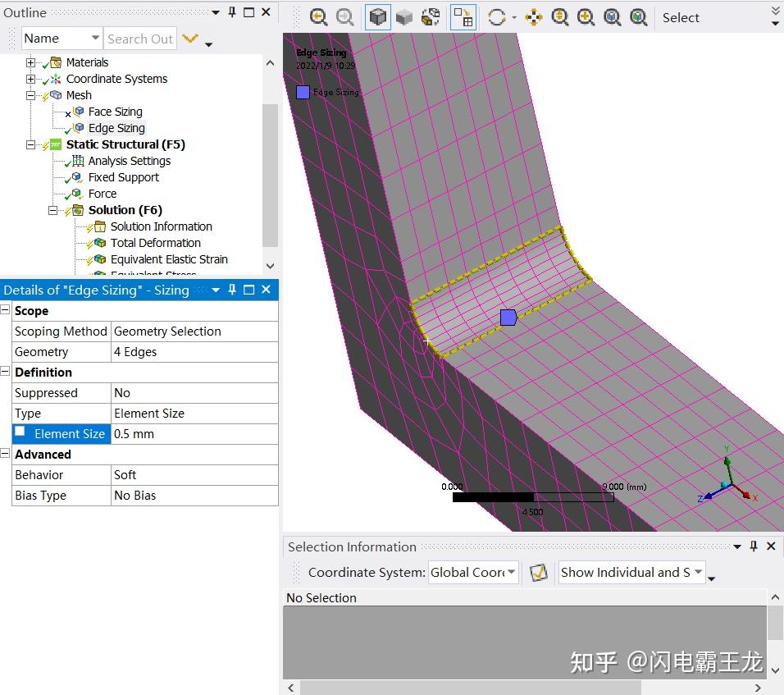
Task: Click the Element Size 0.5 mm value field
Action: pos(194,433)
